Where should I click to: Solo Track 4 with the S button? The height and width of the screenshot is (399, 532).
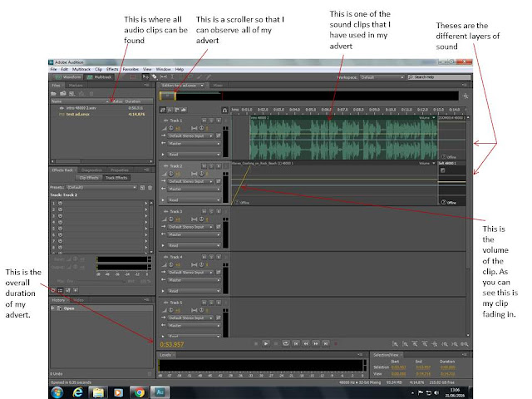click(211, 257)
